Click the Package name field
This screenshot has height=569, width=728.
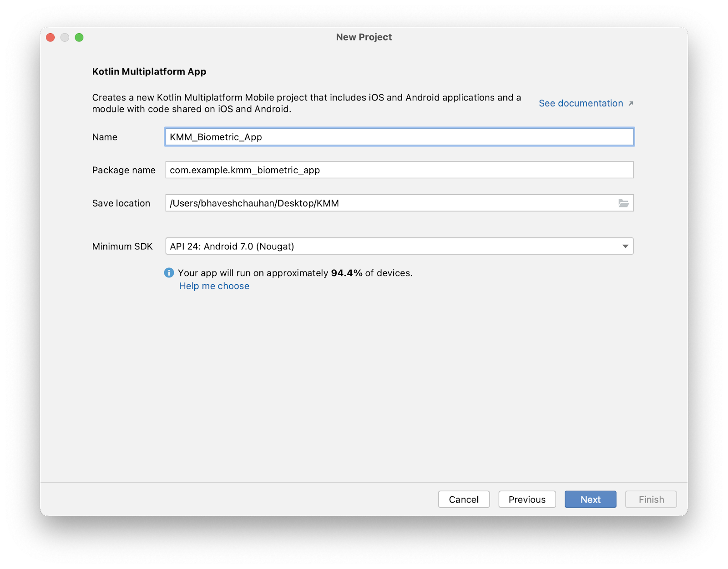(x=399, y=170)
